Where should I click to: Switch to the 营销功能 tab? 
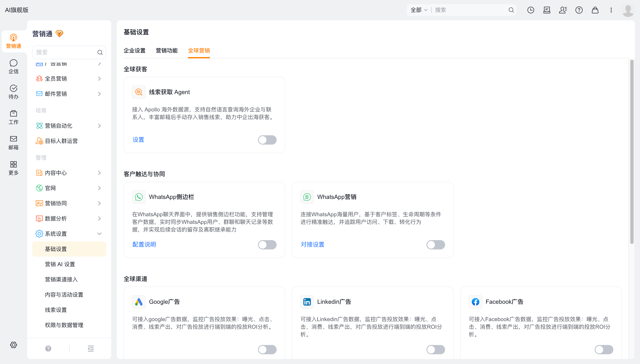pos(167,51)
